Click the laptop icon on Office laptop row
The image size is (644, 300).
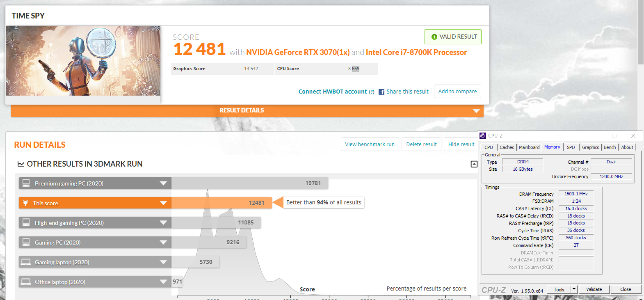26,282
